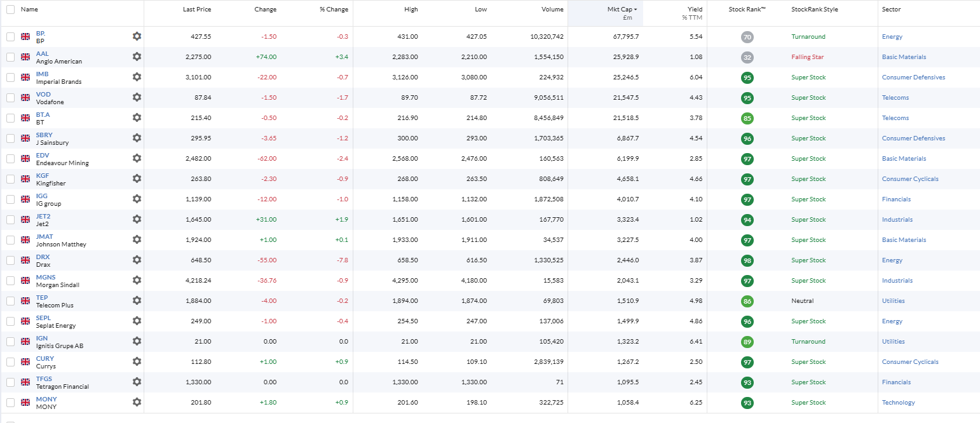Click the Volume column header

click(552, 10)
